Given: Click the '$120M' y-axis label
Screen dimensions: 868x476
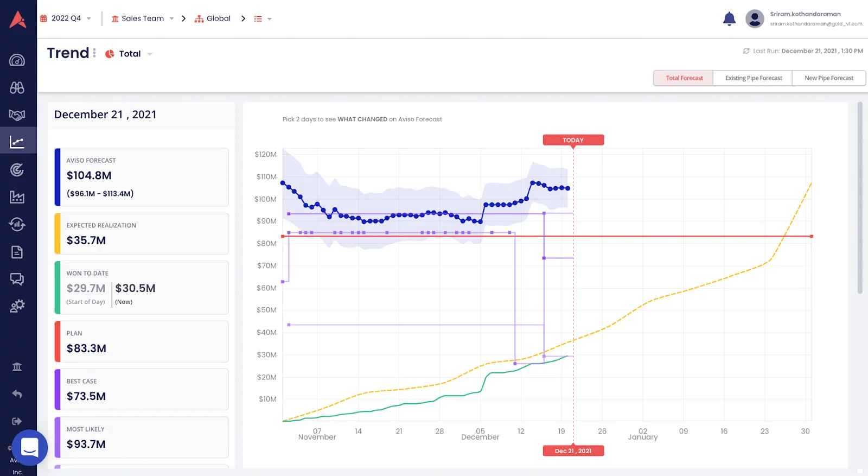Looking at the screenshot, I should [x=265, y=155].
